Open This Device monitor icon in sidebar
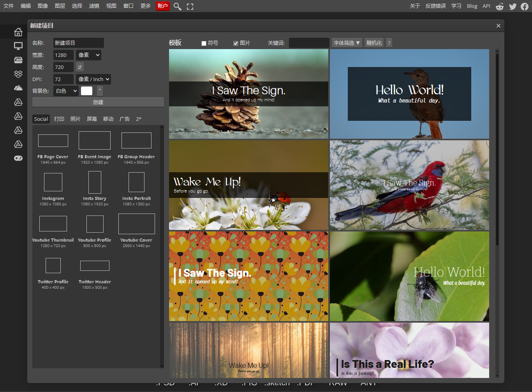532x392 pixels. (18, 46)
